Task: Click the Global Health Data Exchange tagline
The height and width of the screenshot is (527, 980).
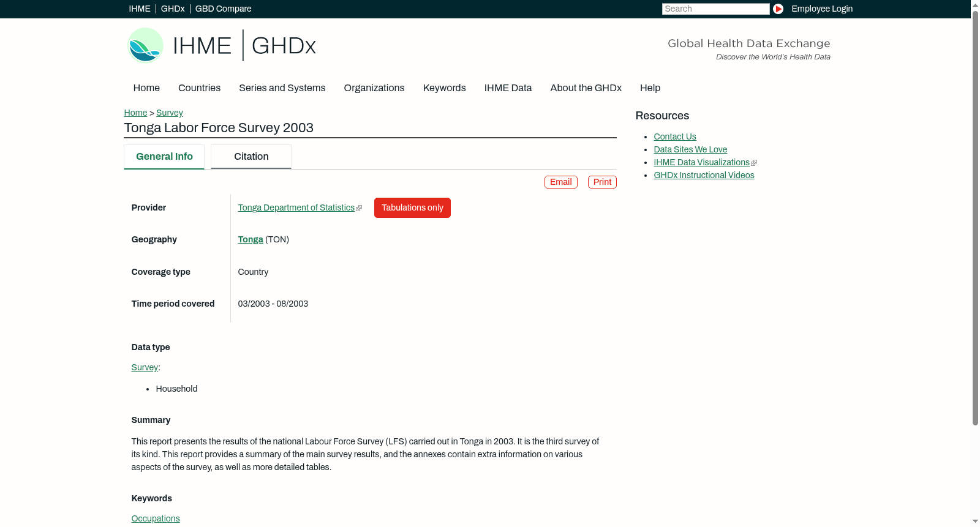Action: coord(748,43)
